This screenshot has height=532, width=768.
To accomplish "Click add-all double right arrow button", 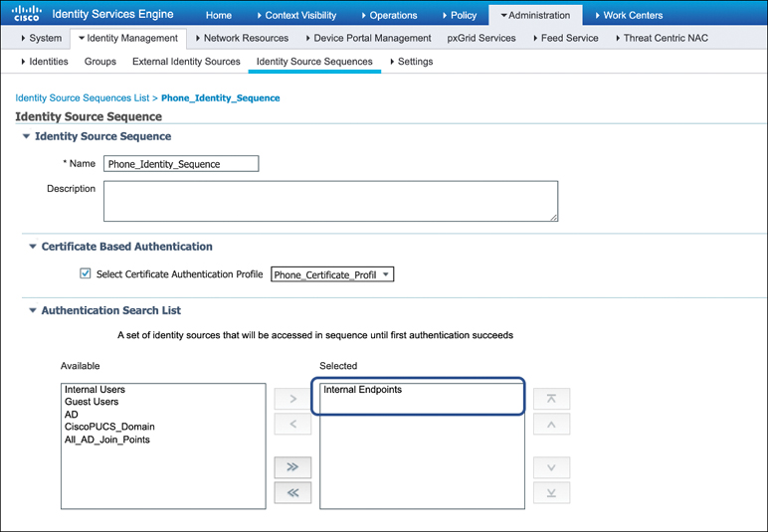I will tap(292, 467).
